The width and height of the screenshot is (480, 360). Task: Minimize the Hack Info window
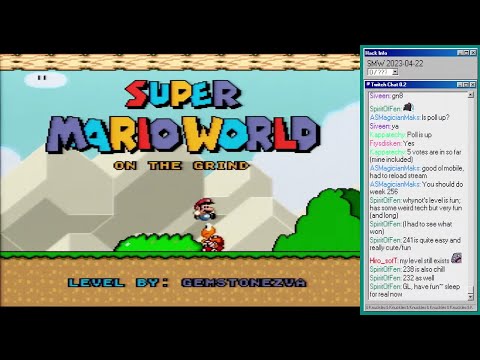click(460, 53)
